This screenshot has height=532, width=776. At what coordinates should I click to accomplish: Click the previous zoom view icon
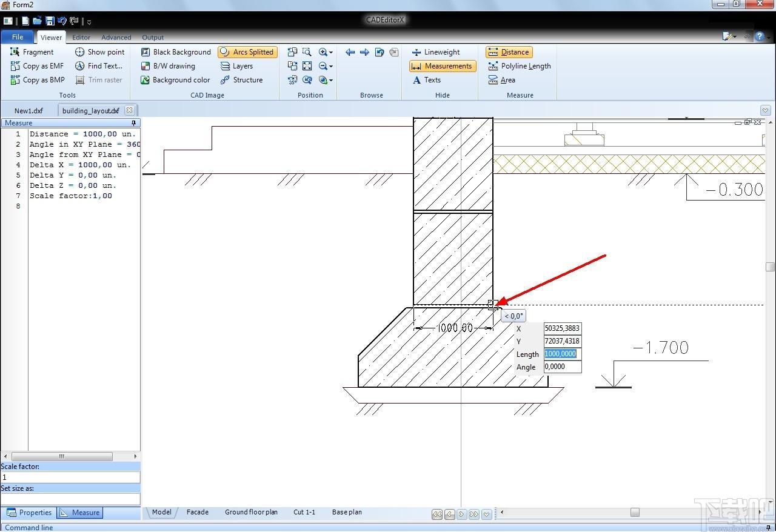[x=307, y=80]
